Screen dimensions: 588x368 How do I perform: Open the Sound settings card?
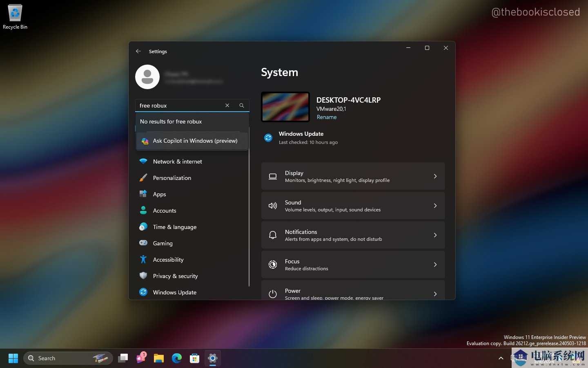353,206
